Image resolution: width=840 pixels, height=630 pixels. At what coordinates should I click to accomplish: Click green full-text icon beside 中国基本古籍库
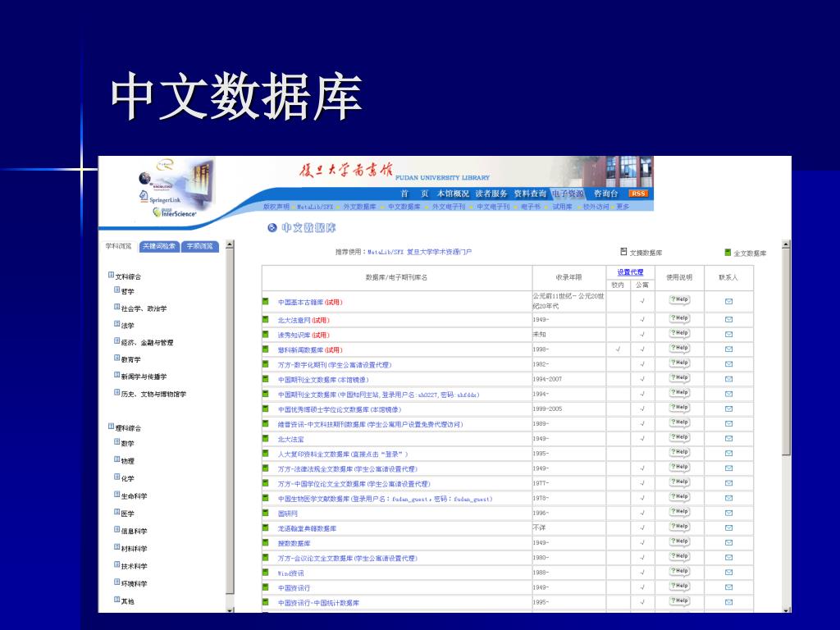(x=265, y=302)
